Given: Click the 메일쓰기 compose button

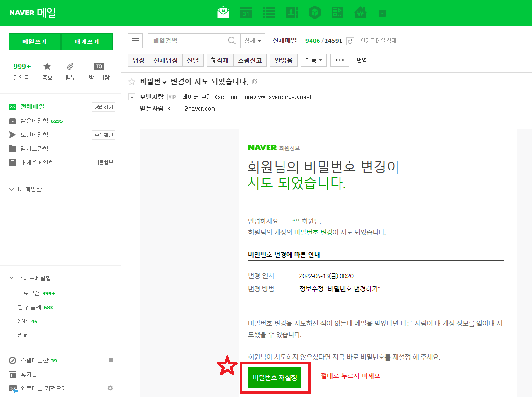Looking at the screenshot, I should pos(35,42).
